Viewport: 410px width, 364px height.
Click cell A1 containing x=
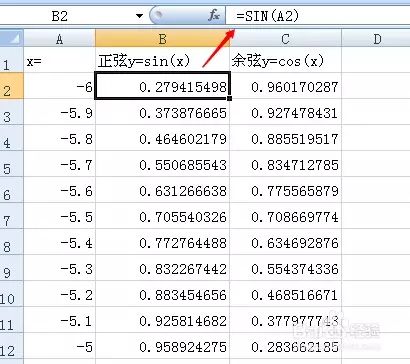(59, 60)
